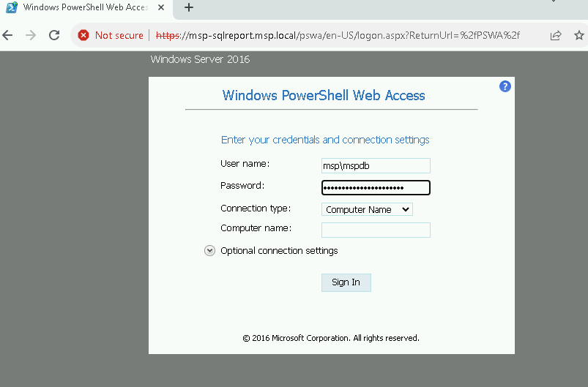Reload the page with the refresh icon
The height and width of the screenshot is (387, 588).
pyautogui.click(x=54, y=35)
